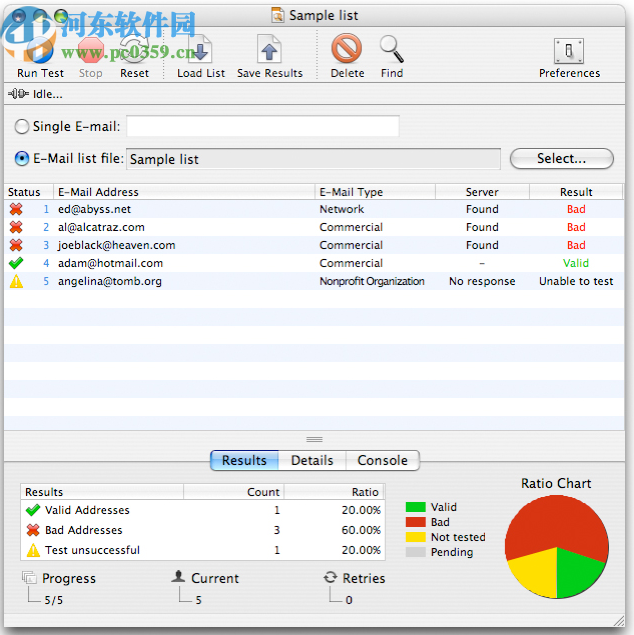Click the Save Results toolbar icon

(x=269, y=49)
